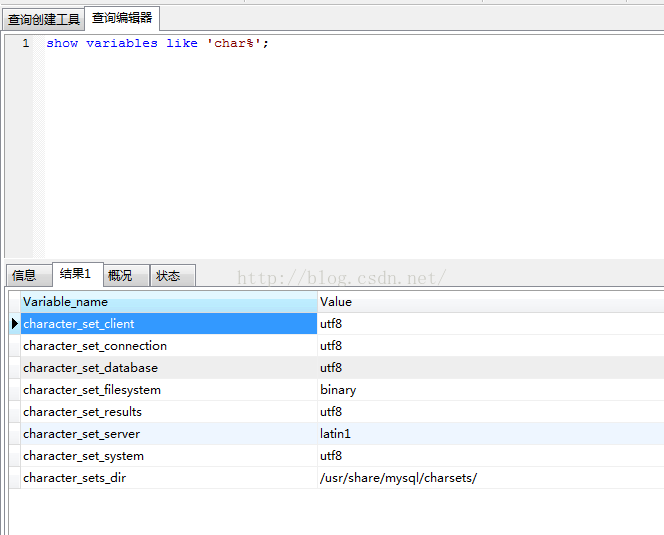664x535 pixels.
Task: Click utf8 value of character_set_database
Action: click(x=490, y=368)
